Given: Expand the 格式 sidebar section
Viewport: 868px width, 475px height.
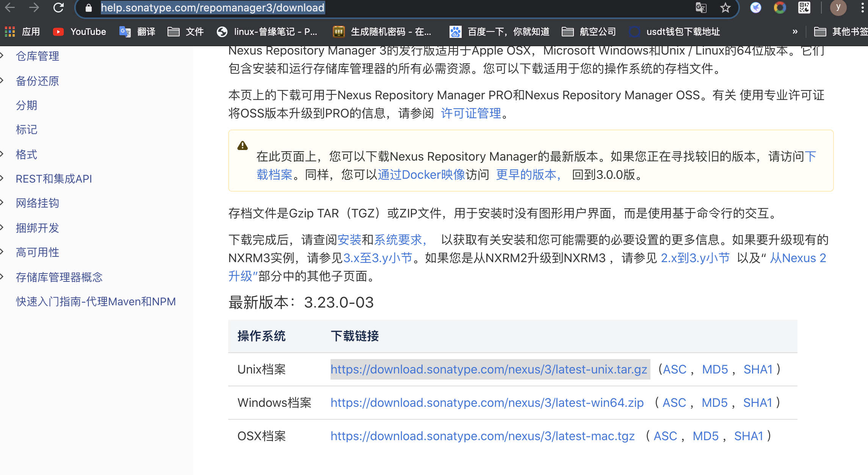Looking at the screenshot, I should pyautogui.click(x=2, y=154).
